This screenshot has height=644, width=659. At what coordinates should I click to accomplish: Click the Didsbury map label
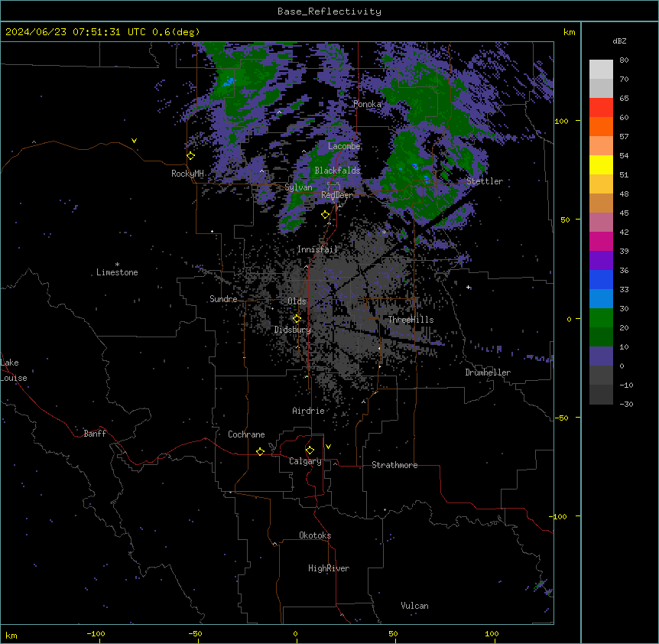[293, 330]
